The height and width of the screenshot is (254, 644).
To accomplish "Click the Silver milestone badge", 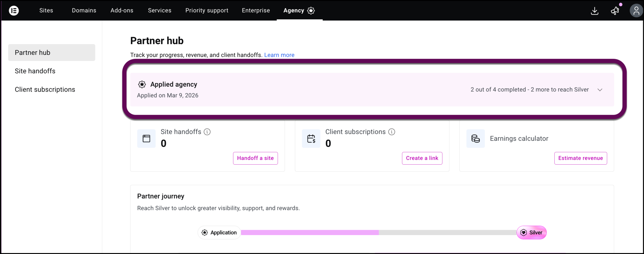I will [x=532, y=232].
